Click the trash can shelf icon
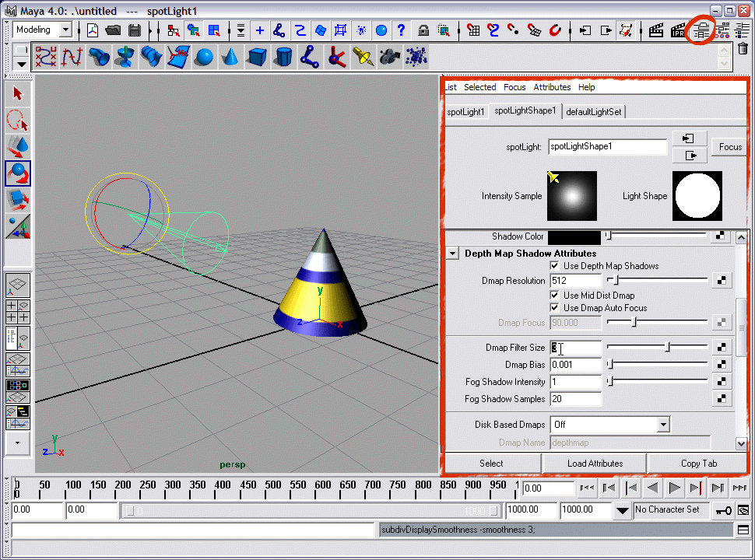This screenshot has width=755, height=560. coord(743,49)
